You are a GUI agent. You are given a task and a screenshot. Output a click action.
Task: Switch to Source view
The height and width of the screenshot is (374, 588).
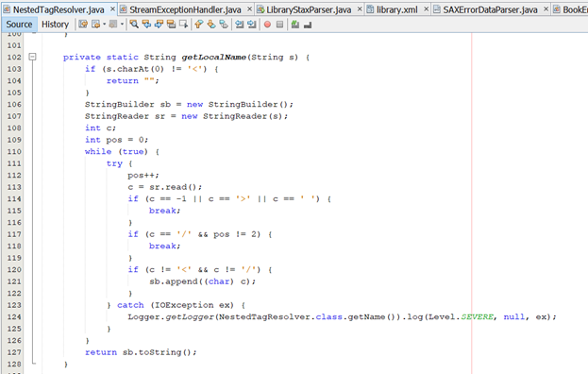tap(19, 25)
